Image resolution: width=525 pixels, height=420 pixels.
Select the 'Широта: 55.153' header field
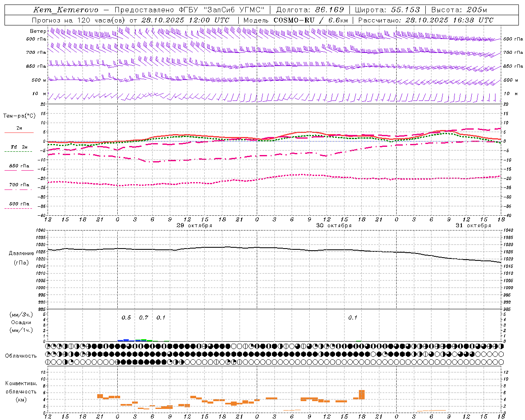pyautogui.click(x=388, y=10)
